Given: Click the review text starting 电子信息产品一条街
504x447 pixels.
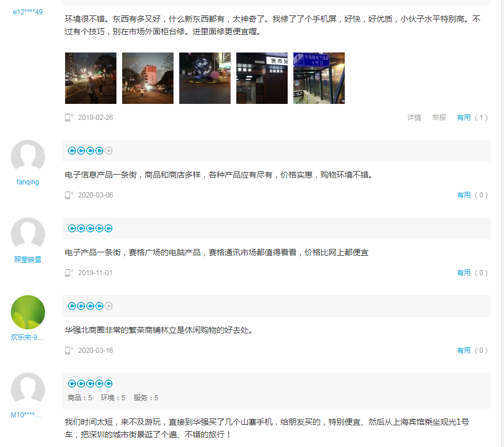Looking at the screenshot, I should [219, 175].
